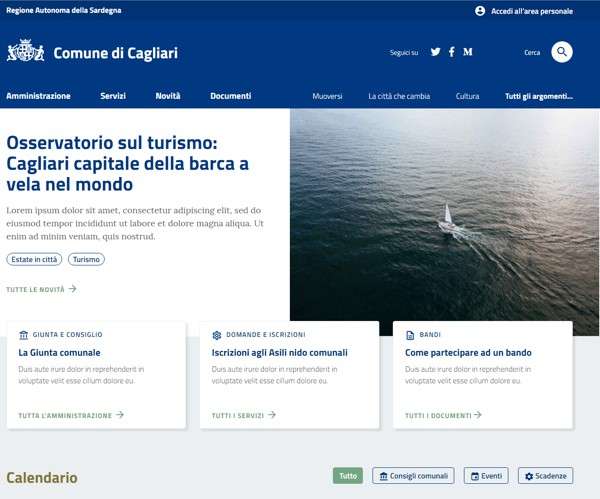Filter calendar by Scadenze

coord(546,476)
